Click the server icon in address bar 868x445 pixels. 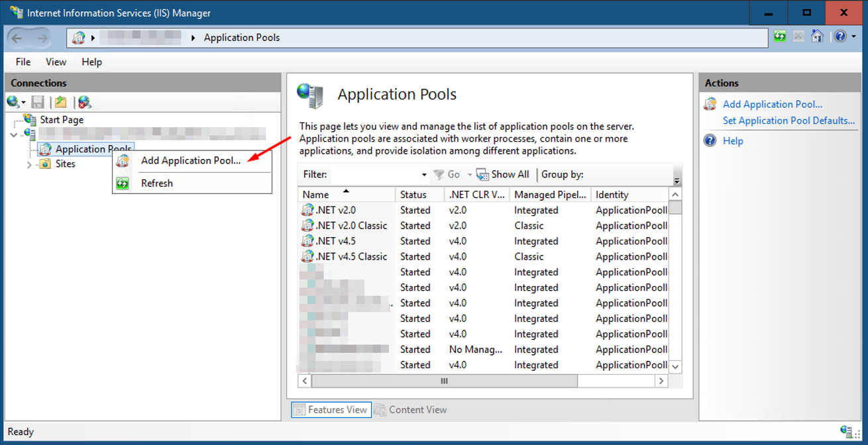tap(79, 38)
